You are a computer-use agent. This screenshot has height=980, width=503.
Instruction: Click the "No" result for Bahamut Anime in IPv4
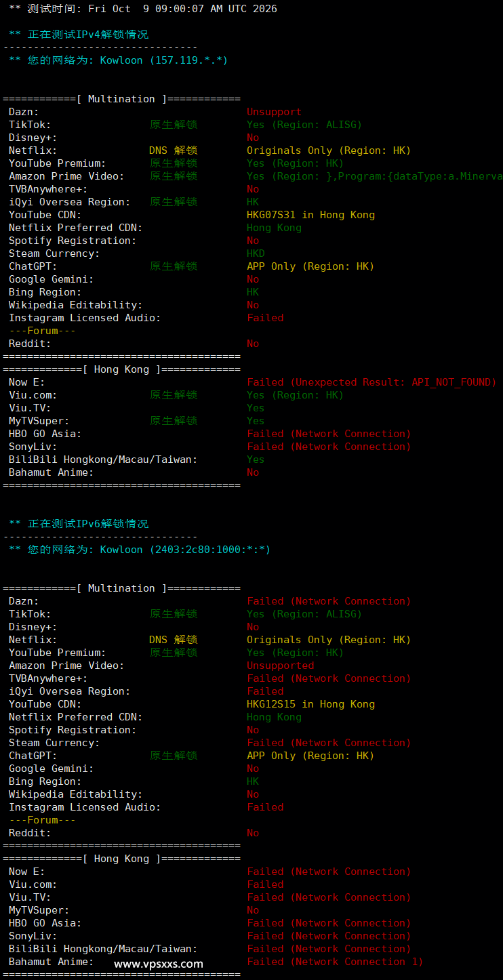[x=253, y=472]
